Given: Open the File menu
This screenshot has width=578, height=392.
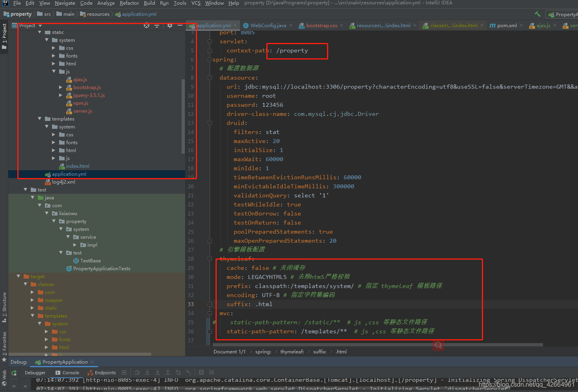Looking at the screenshot, I should (x=17, y=3).
